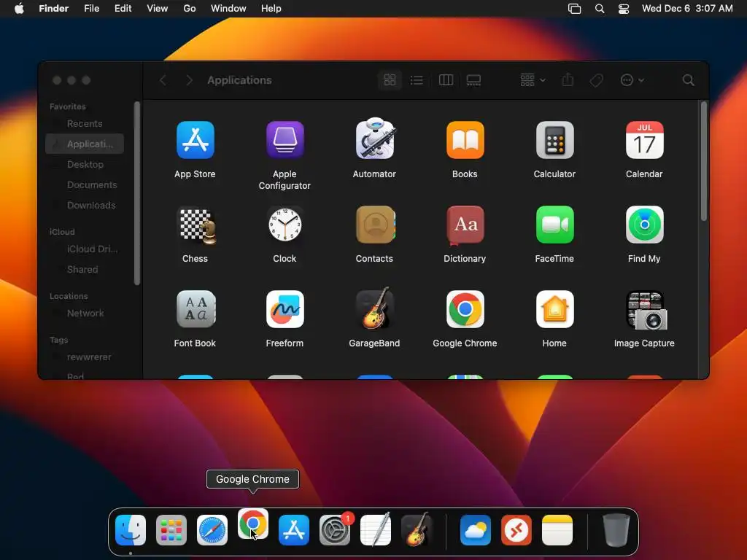
Task: Open the Finder menu in menu bar
Action: click(54, 9)
